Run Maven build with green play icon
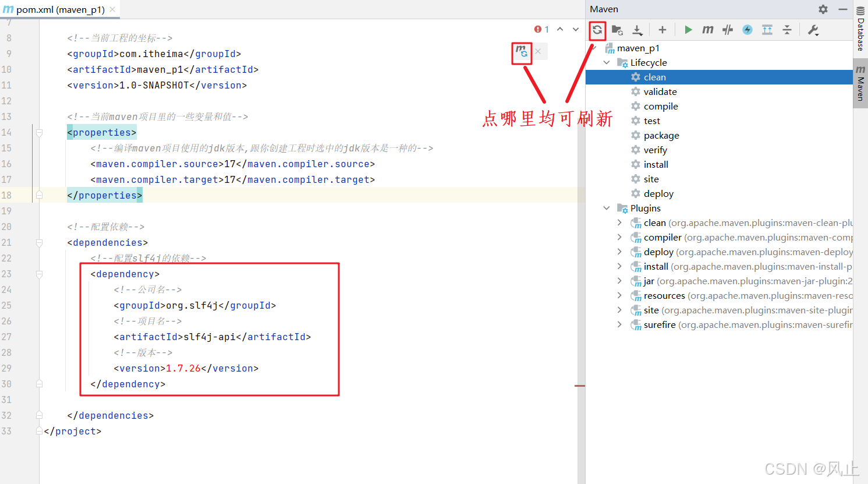The height and width of the screenshot is (484, 868). (688, 30)
